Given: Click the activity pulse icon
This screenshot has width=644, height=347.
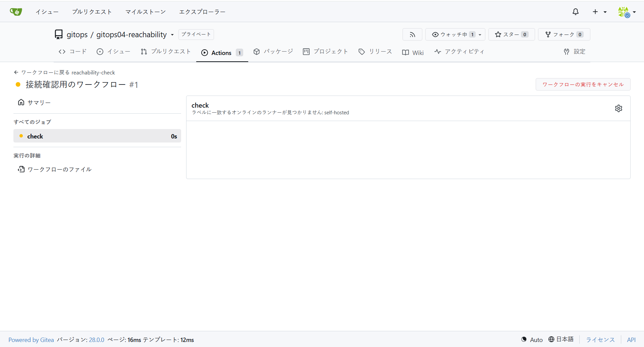Looking at the screenshot, I should (437, 52).
